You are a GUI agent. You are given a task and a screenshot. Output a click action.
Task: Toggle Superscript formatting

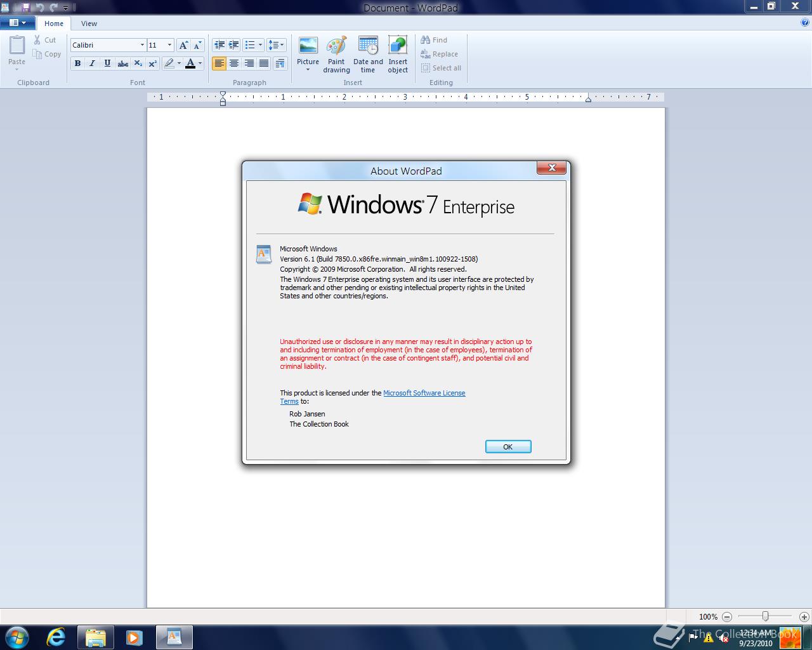152,63
